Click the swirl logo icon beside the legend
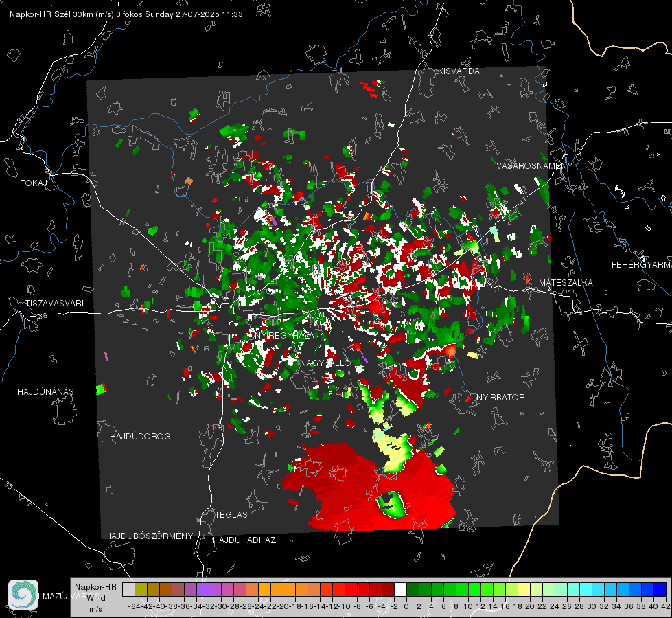The height and width of the screenshot is (618, 672). [23, 595]
